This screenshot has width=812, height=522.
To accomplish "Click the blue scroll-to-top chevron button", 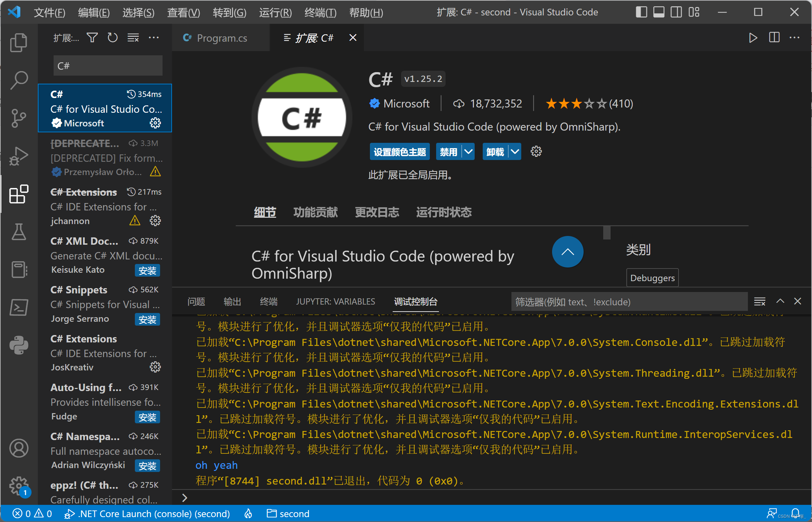I will click(x=567, y=252).
